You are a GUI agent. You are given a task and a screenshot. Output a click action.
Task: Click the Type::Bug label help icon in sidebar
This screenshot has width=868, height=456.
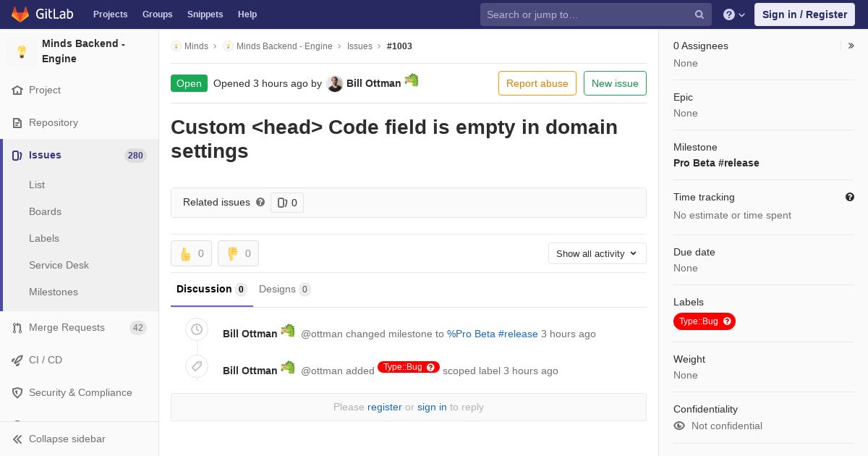tap(728, 321)
